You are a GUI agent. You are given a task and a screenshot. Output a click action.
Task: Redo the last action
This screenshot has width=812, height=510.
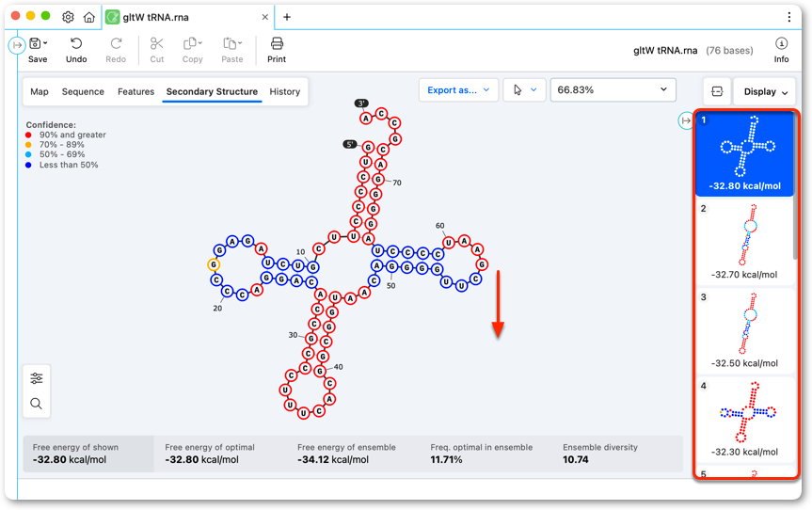tap(116, 50)
